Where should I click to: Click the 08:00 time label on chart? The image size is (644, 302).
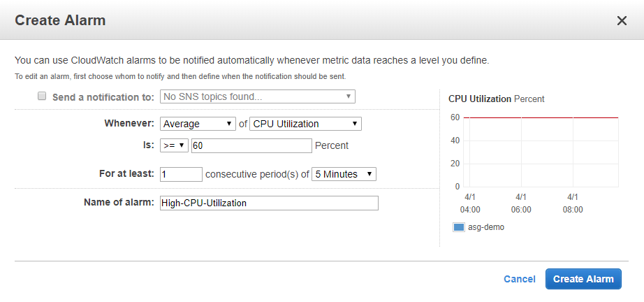[573, 209]
